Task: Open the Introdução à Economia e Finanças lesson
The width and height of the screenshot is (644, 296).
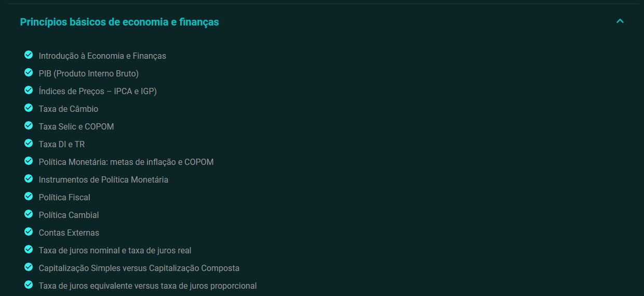Action: [x=102, y=56]
